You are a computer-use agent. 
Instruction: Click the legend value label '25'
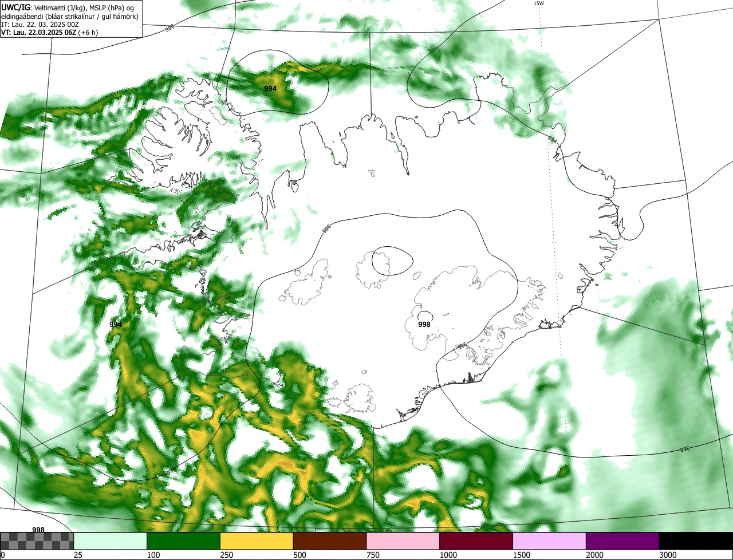tap(78, 555)
